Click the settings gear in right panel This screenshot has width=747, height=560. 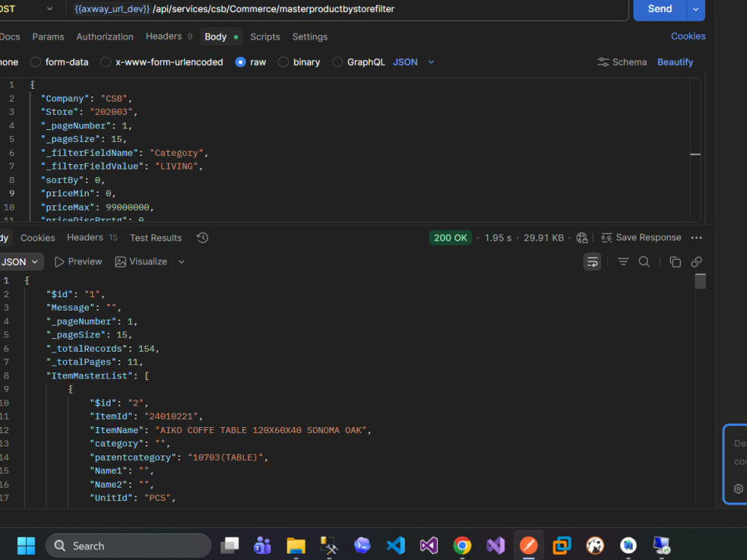(739, 488)
